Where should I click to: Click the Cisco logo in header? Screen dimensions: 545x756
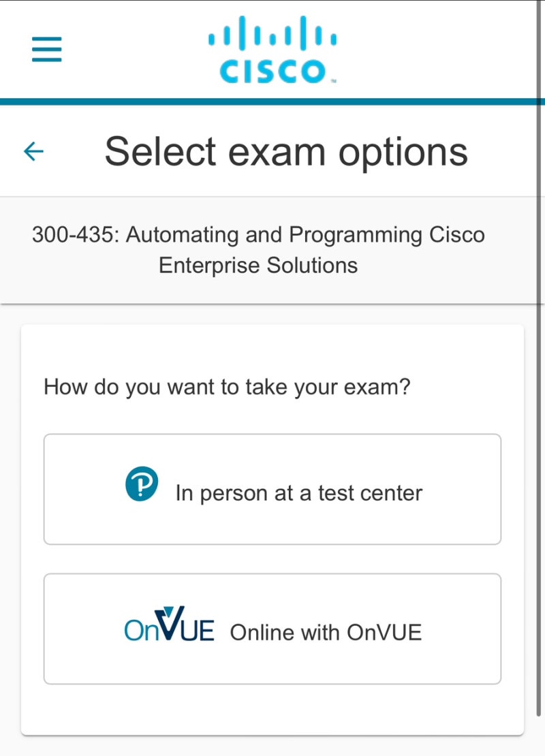pos(272,50)
